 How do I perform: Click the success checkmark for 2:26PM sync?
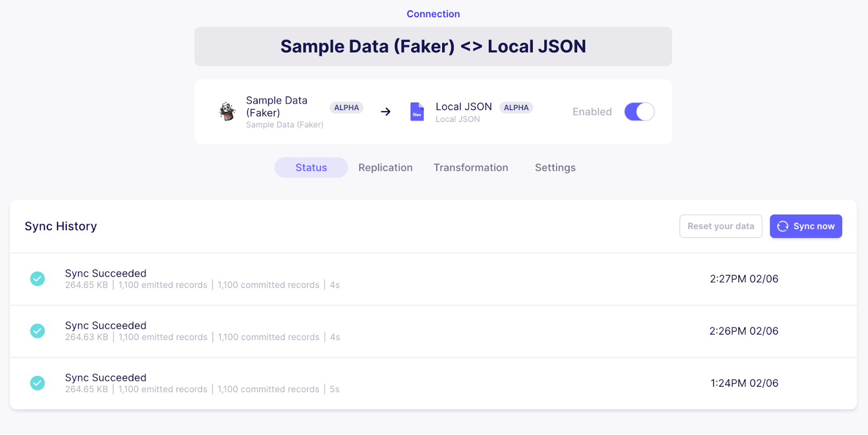[37, 331]
